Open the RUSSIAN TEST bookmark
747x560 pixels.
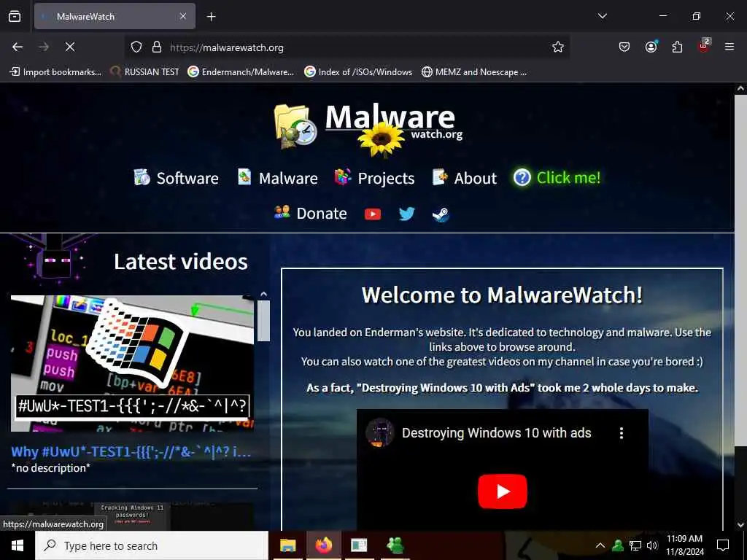tap(144, 72)
